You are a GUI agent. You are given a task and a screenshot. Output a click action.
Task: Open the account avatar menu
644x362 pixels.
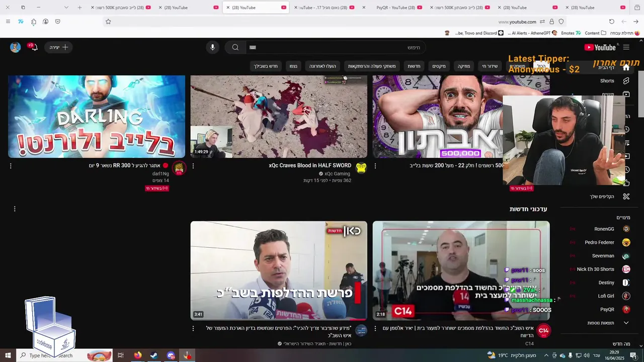pyautogui.click(x=15, y=47)
